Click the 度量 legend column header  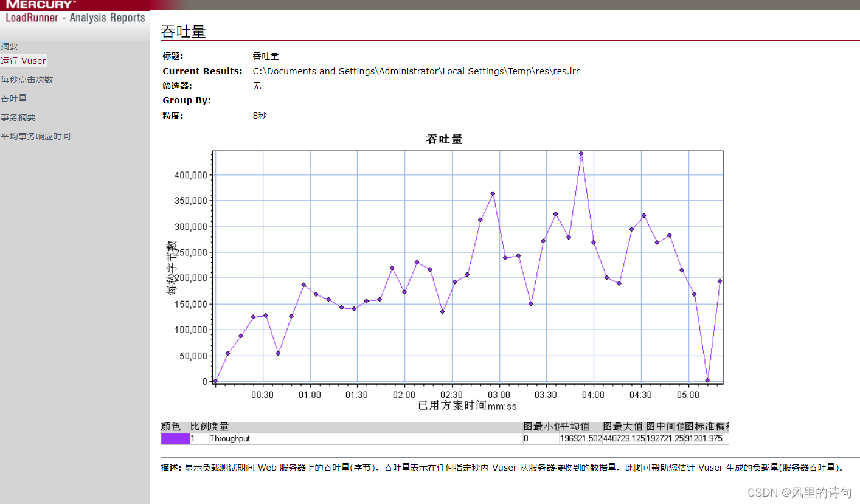(219, 427)
